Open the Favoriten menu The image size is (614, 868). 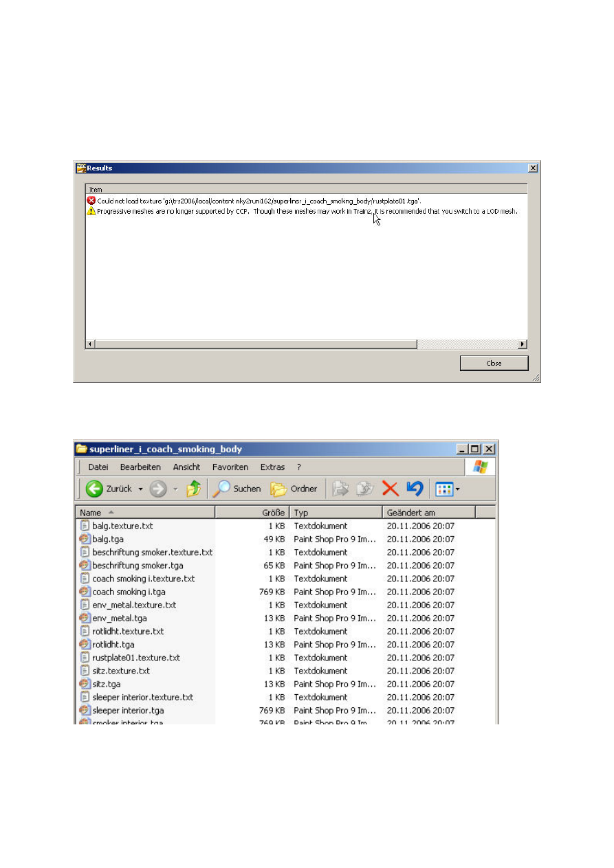pyautogui.click(x=230, y=467)
